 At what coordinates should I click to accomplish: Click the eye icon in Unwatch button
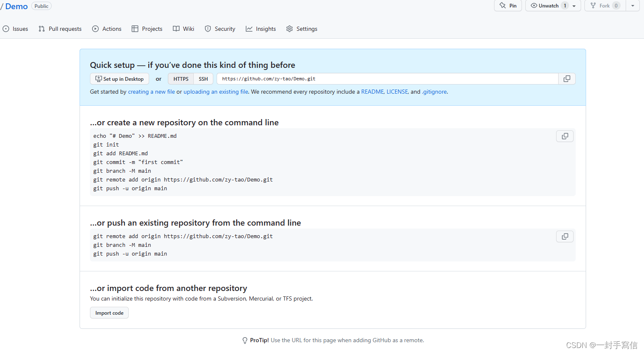(534, 5)
